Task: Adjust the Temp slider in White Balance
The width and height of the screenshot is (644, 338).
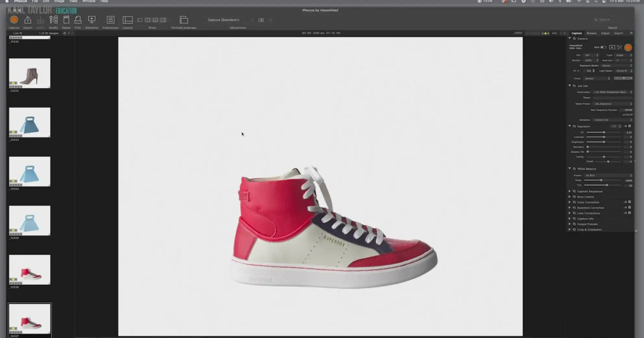Action: [602, 180]
